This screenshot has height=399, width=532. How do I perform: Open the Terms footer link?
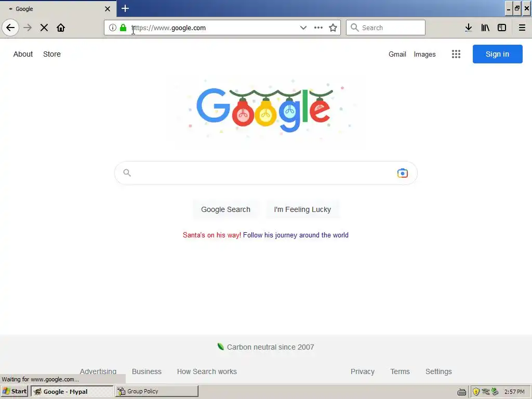(x=400, y=371)
